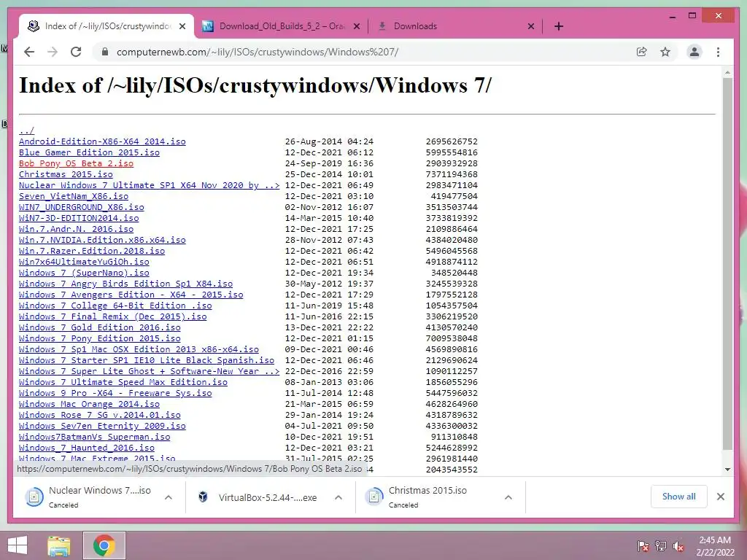This screenshot has height=560, width=747.
Task: Open Windows_7_Pony_Edition_2015.iso link
Action: coord(100,338)
